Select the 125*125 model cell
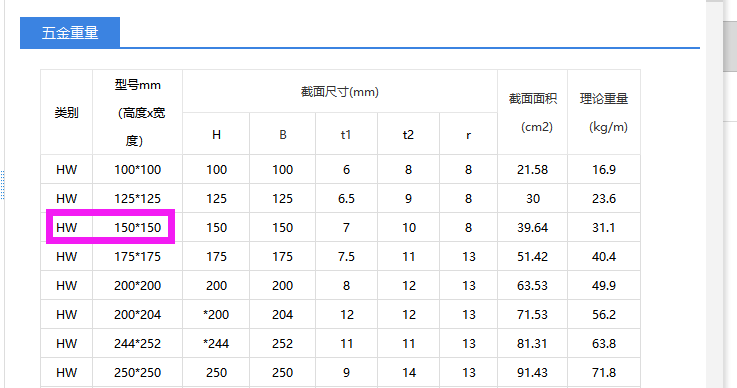 point(137,198)
